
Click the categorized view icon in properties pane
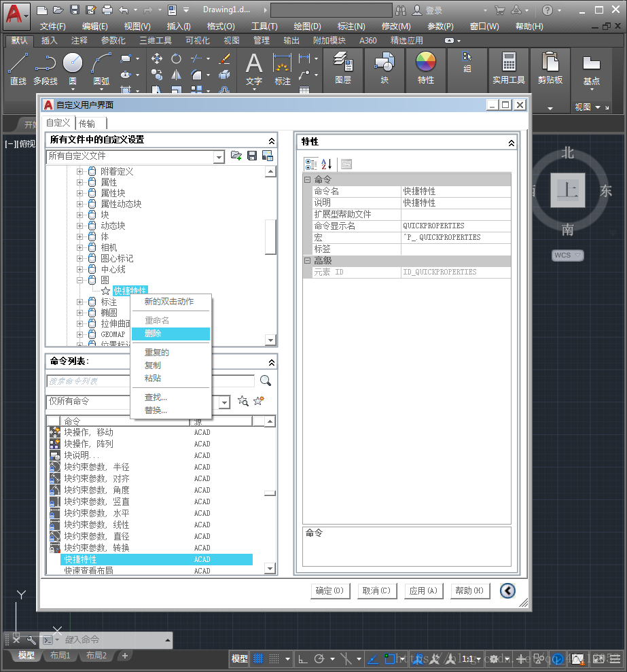click(310, 164)
